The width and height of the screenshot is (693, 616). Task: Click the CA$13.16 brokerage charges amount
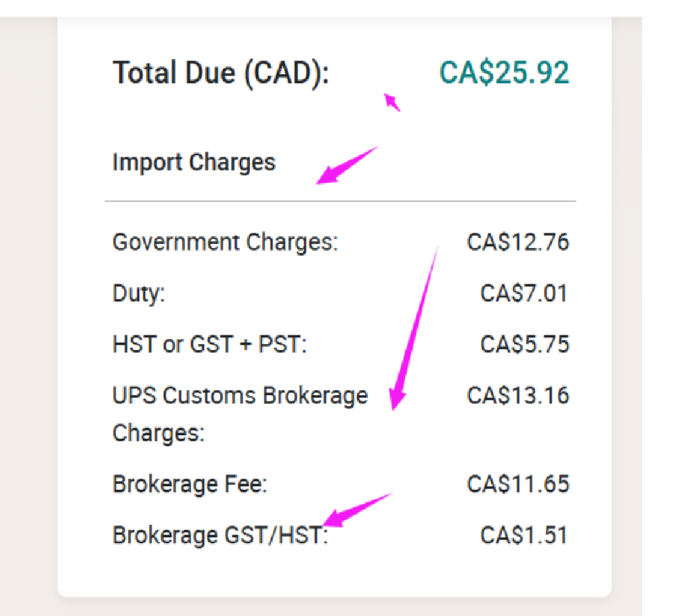pos(518,395)
